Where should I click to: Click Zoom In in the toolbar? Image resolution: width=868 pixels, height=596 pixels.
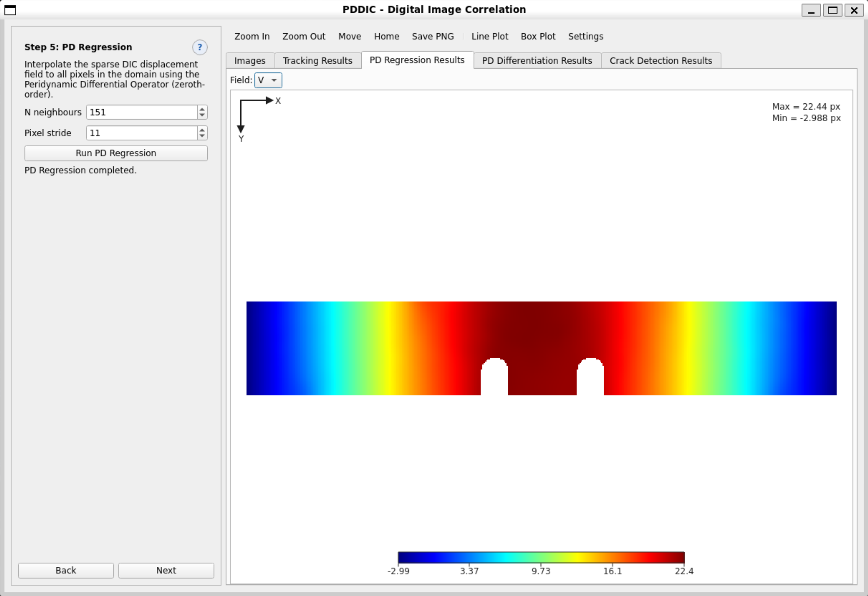point(252,37)
